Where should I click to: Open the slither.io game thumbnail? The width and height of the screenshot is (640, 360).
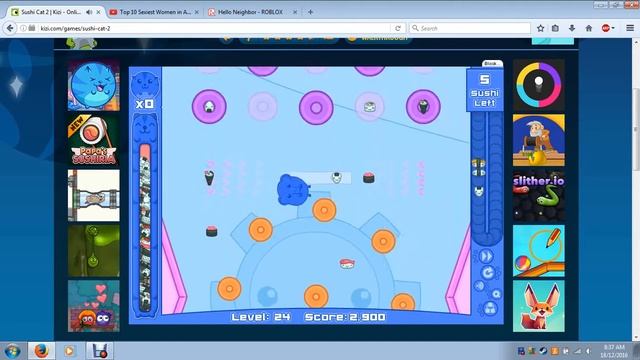(x=539, y=196)
